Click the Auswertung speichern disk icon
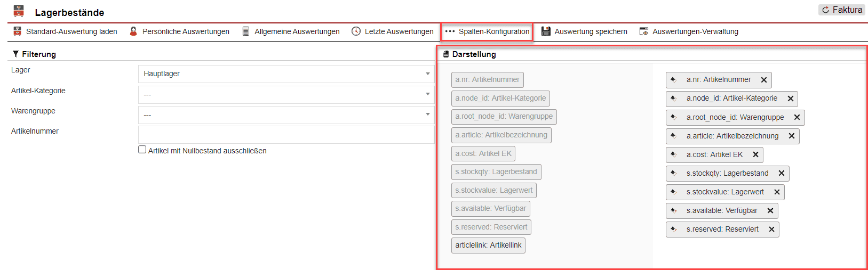This screenshot has height=270, width=868. coord(546,31)
